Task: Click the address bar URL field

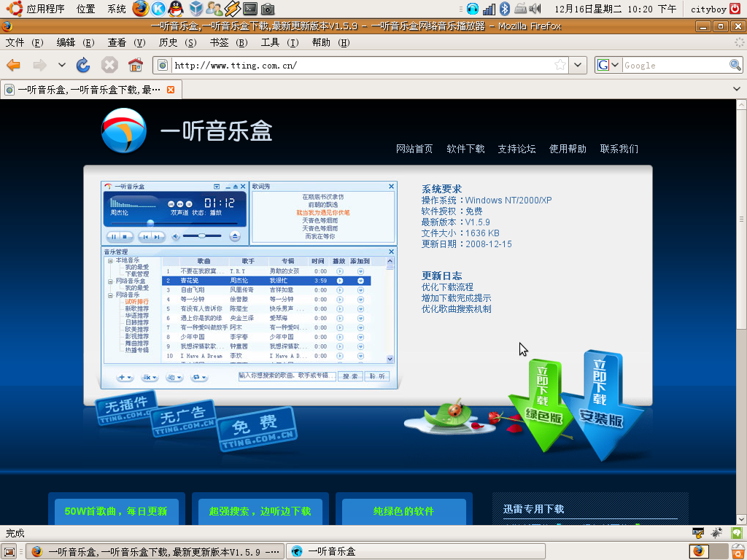Action: tap(362, 65)
